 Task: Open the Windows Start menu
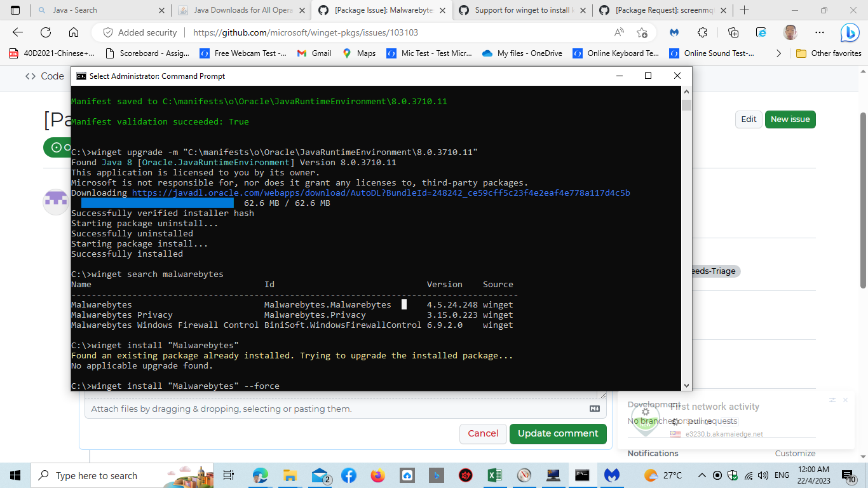[15, 475]
